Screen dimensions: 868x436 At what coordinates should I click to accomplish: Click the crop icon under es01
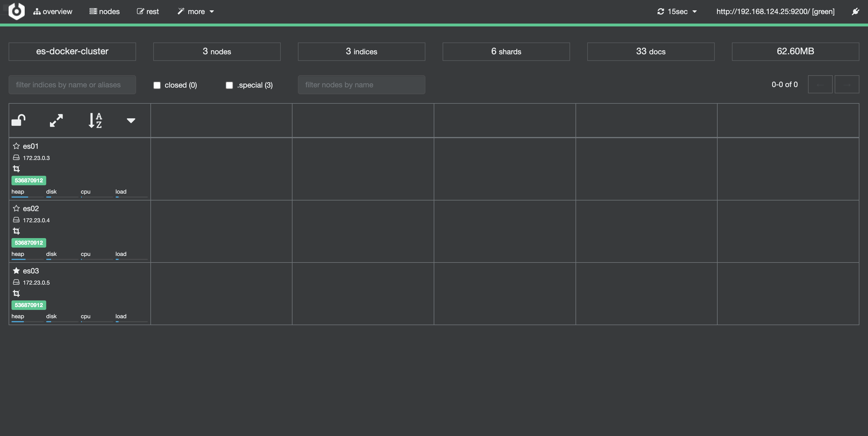(x=16, y=168)
